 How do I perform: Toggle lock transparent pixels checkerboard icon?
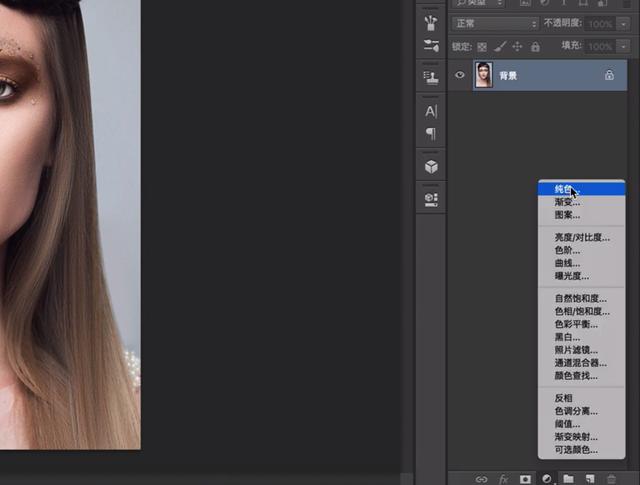pos(482,46)
